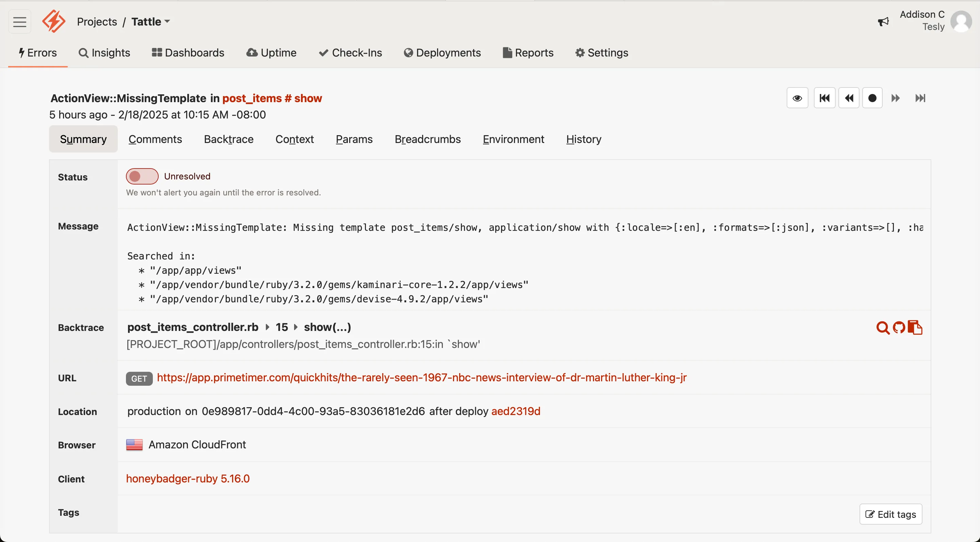Open the backtrace line on GitHub
The width and height of the screenshot is (980, 542).
pos(899,328)
